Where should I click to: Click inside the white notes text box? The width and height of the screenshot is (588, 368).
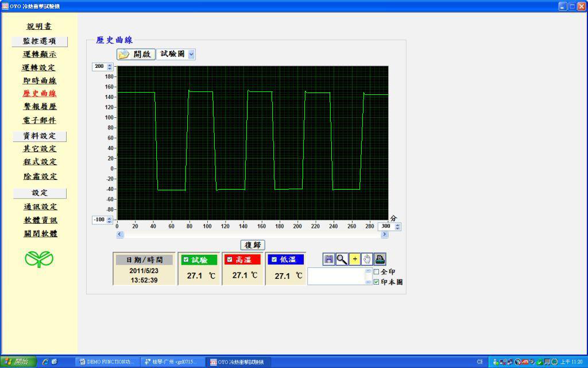[x=336, y=276]
